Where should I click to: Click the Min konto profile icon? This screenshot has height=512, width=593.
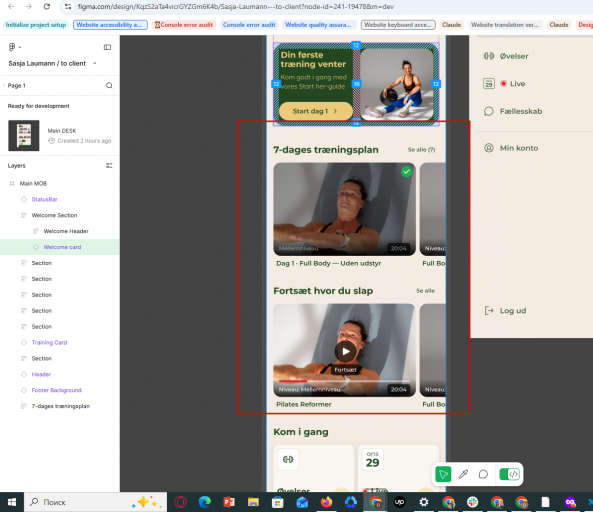[489, 148]
